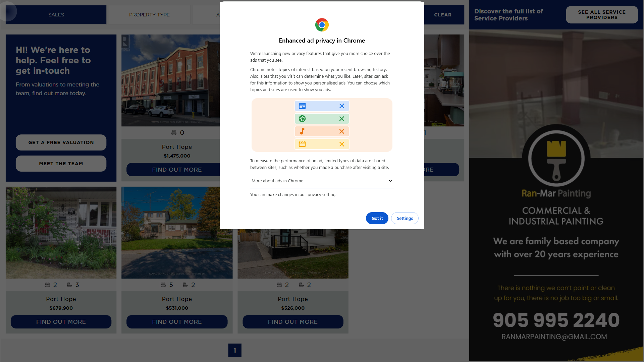
Task: Click the Chrome logo in the dialog
Action: pos(322,25)
